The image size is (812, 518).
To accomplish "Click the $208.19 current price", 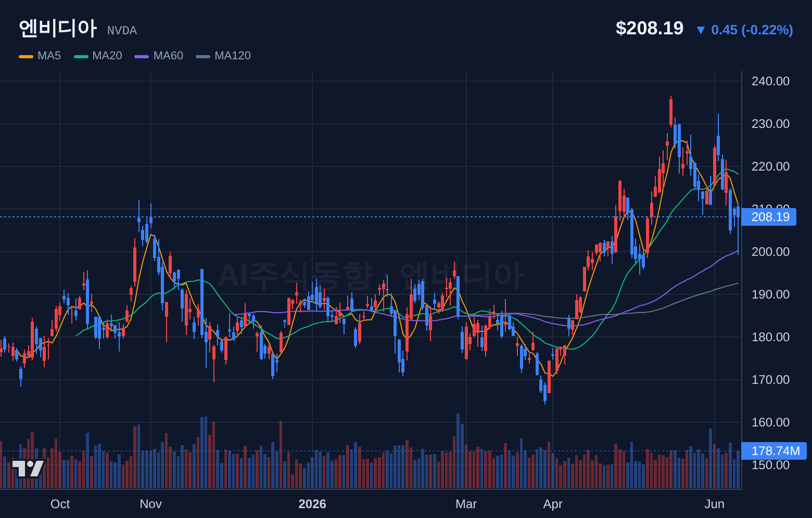I will 650,28.
